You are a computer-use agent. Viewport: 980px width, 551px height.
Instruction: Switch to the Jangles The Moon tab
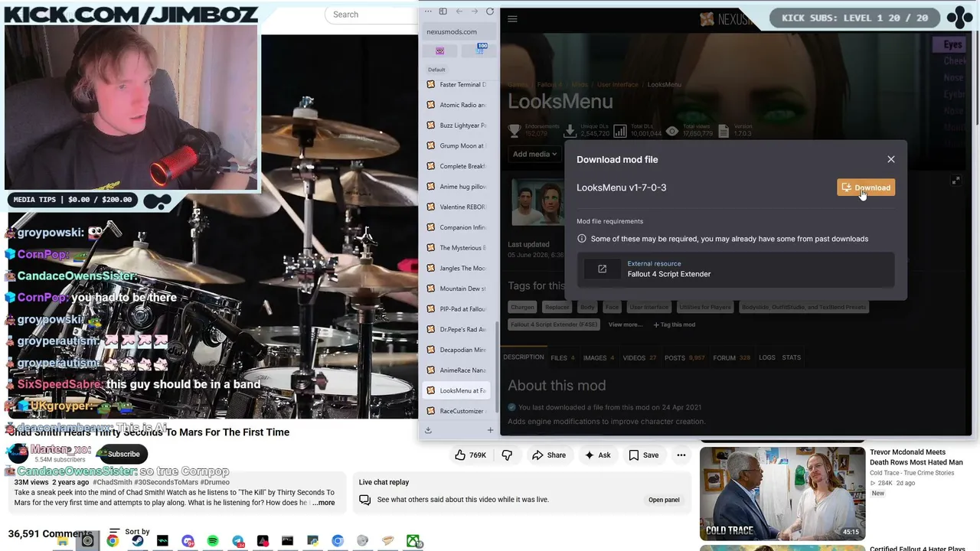(458, 268)
